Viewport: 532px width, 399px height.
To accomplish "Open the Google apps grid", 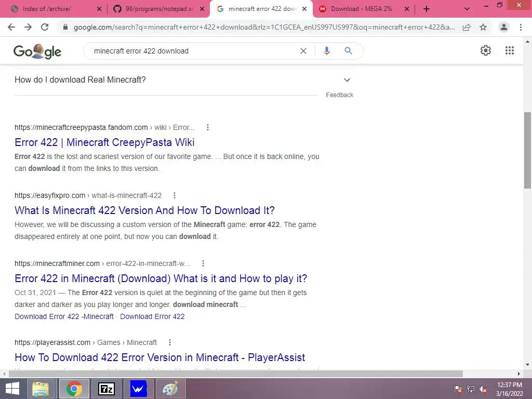I will 510,50.
